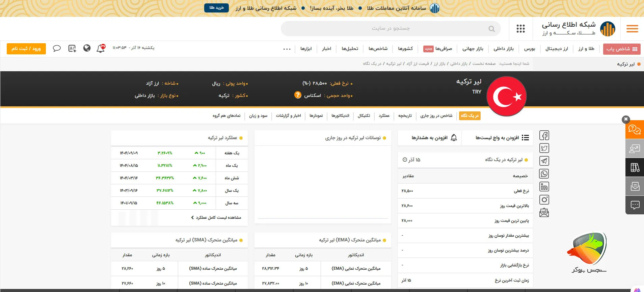Viewport: 644px width, 292px height.
Task: Click the صفحه نخست breadcrumb link
Action: point(484,63)
